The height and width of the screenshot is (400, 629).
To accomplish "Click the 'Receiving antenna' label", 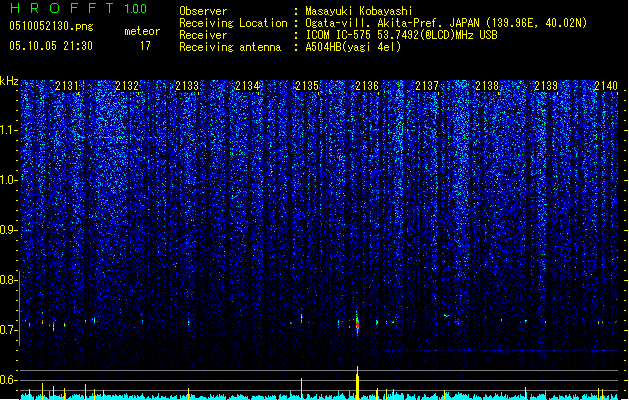I will tap(230, 47).
